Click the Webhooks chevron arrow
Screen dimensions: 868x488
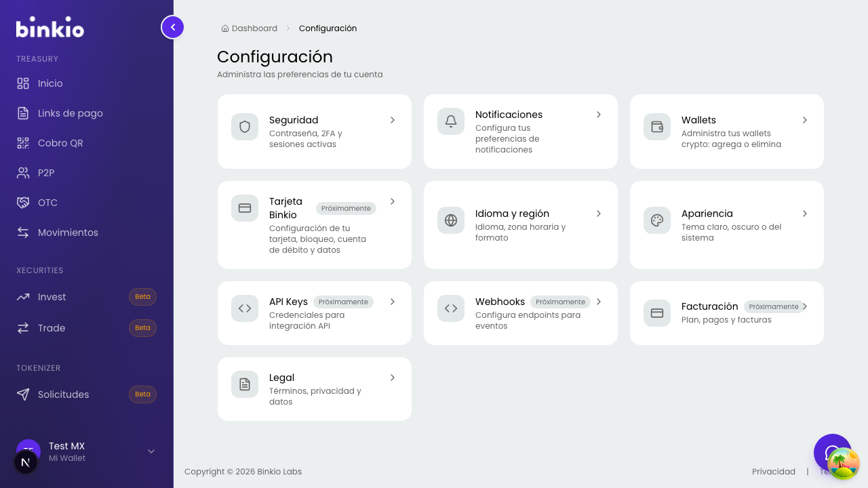pyautogui.click(x=599, y=302)
